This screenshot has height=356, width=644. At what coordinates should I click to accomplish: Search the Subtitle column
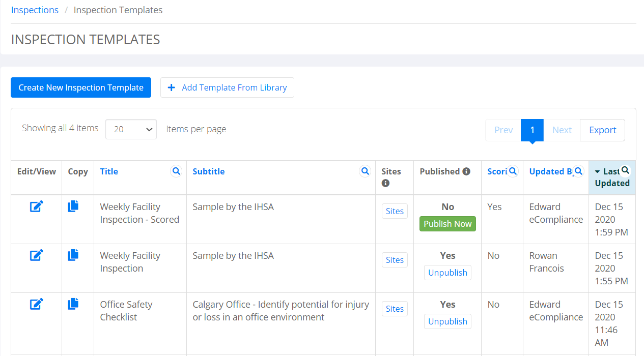365,171
